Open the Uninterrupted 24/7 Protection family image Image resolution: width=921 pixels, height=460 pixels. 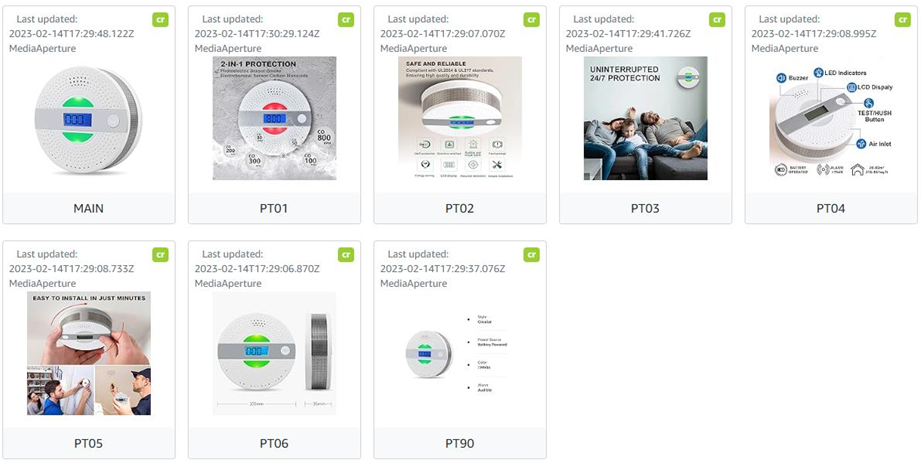(645, 118)
